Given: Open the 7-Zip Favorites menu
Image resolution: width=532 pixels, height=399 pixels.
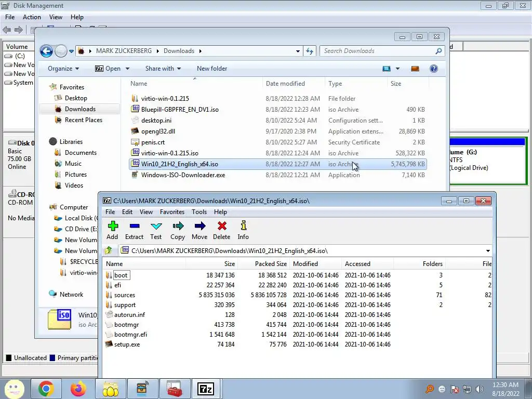Looking at the screenshot, I should point(172,212).
